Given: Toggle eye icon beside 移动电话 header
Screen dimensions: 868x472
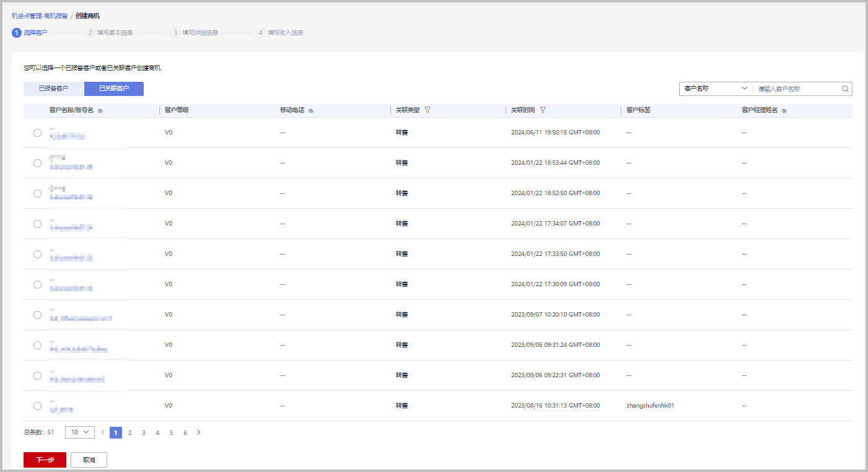Looking at the screenshot, I should [311, 110].
